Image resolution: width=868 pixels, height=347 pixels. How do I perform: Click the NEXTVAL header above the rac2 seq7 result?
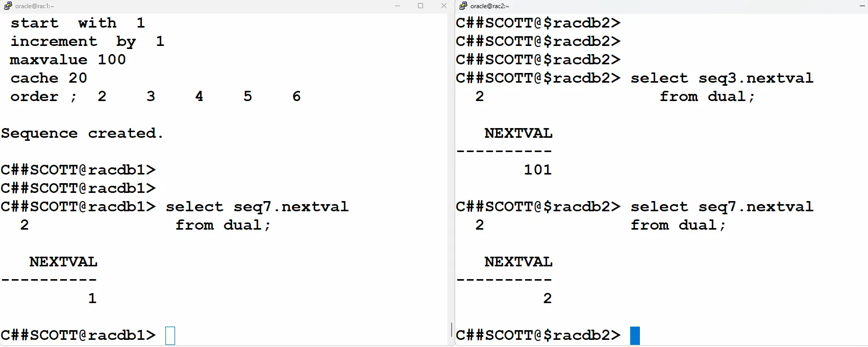point(518,262)
